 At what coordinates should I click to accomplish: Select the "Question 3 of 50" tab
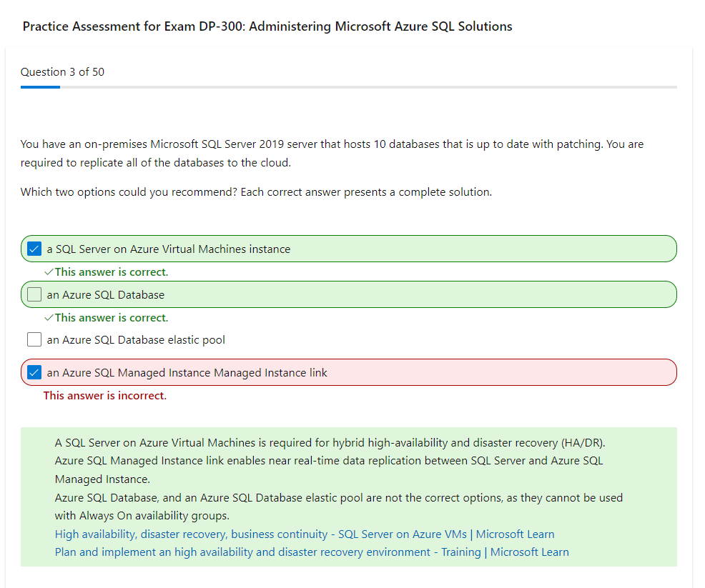click(61, 71)
